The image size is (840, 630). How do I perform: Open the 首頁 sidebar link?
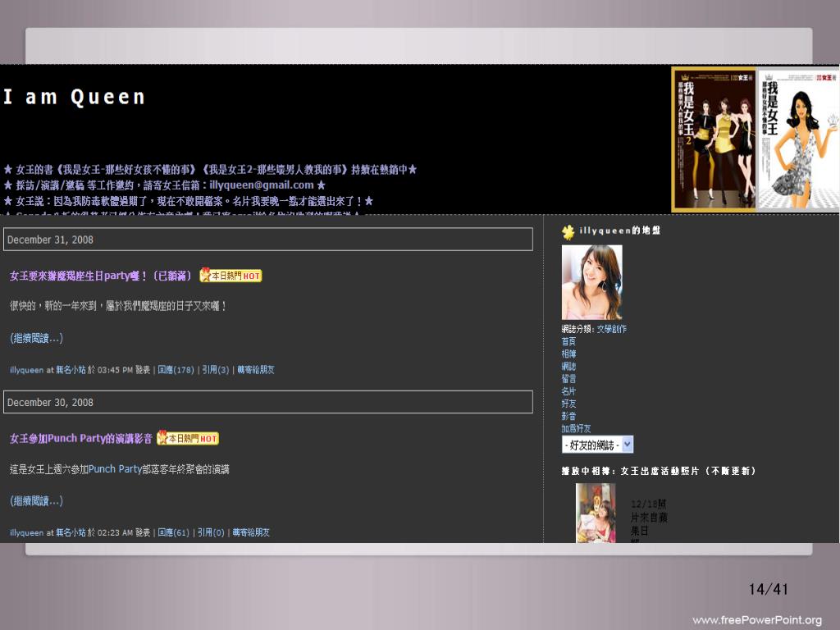568,341
